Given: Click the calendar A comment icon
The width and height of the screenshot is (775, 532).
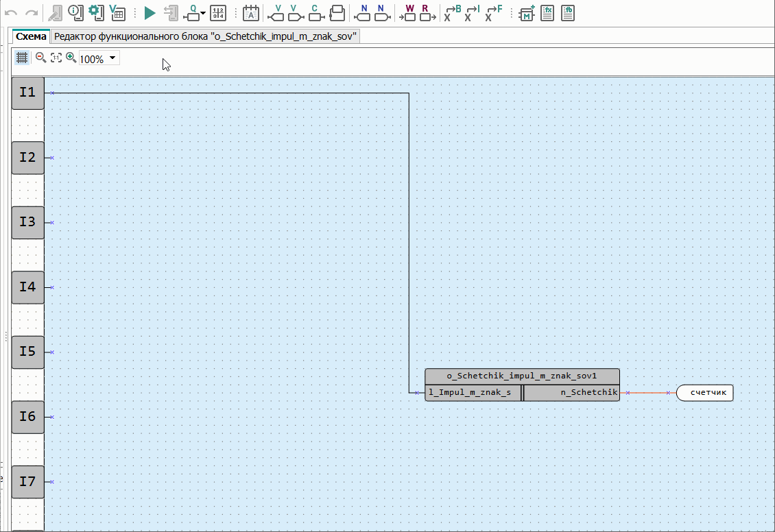Looking at the screenshot, I should [251, 13].
